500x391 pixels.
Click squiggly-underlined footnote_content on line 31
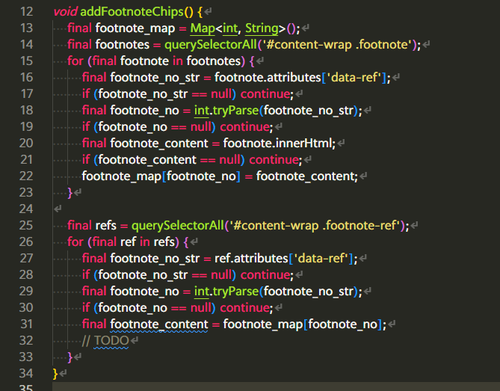click(x=159, y=325)
